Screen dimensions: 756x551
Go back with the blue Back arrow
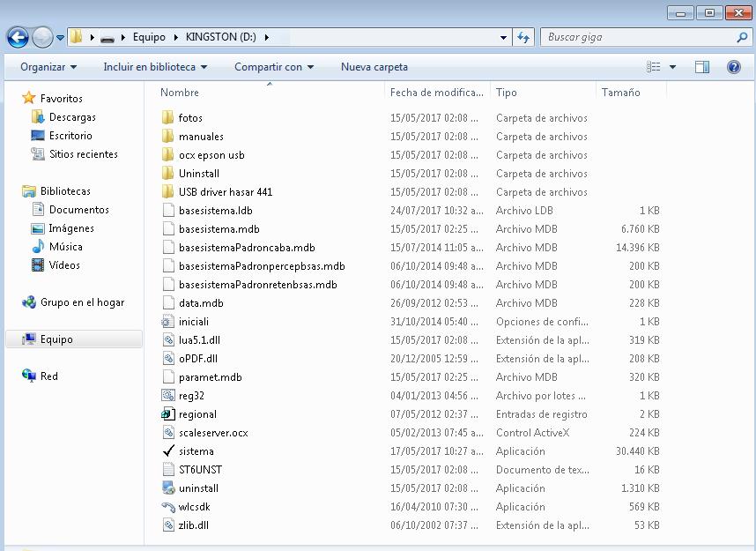[18, 37]
